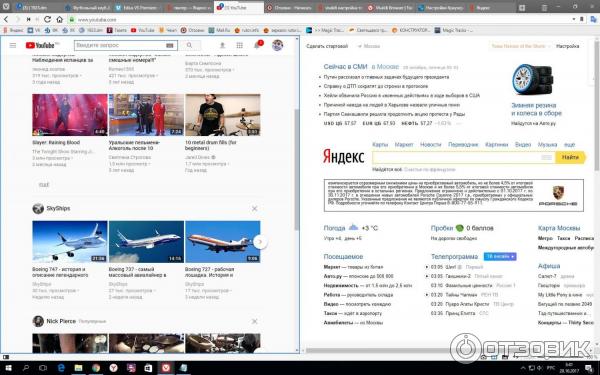This screenshot has height=375, width=600.
Task: Open the Slayer: Raining Blood video thumbnail
Action: pyautogui.click(x=70, y=115)
